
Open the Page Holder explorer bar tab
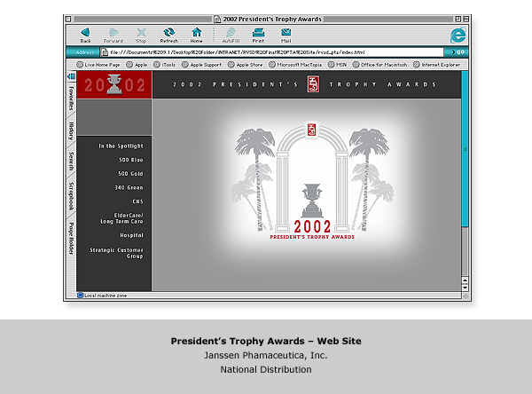pos(71,239)
